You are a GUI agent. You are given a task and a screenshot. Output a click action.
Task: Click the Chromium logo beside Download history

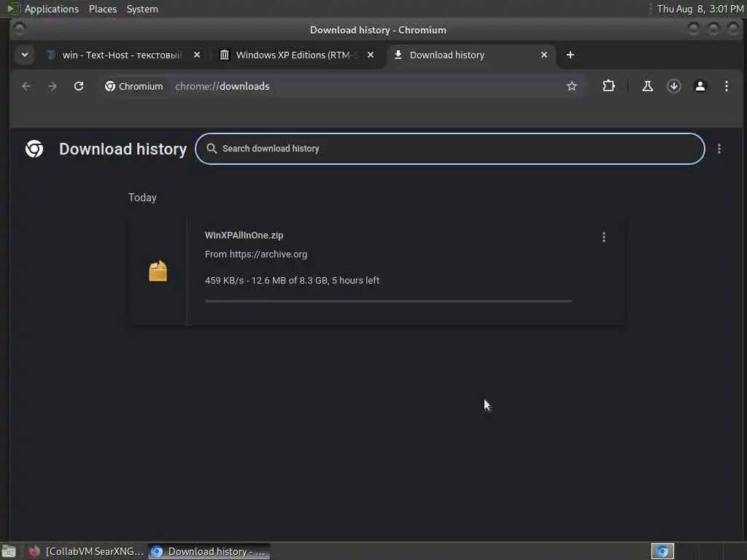coord(34,149)
